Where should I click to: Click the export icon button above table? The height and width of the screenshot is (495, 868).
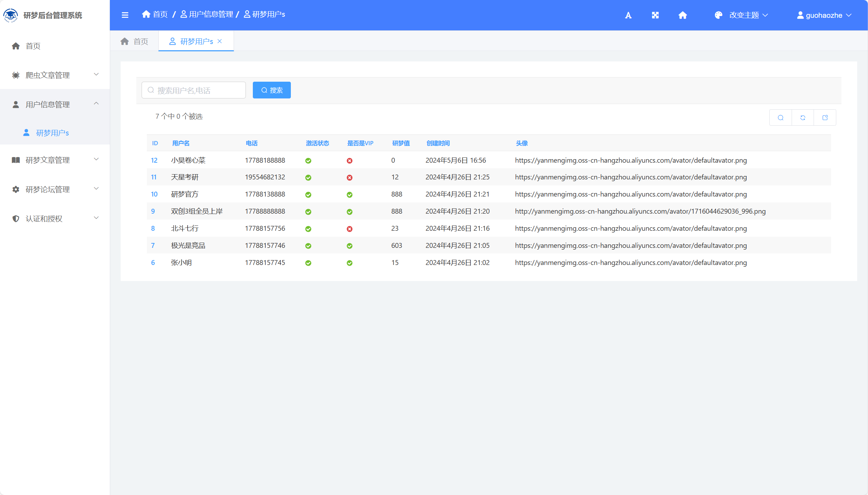click(825, 118)
